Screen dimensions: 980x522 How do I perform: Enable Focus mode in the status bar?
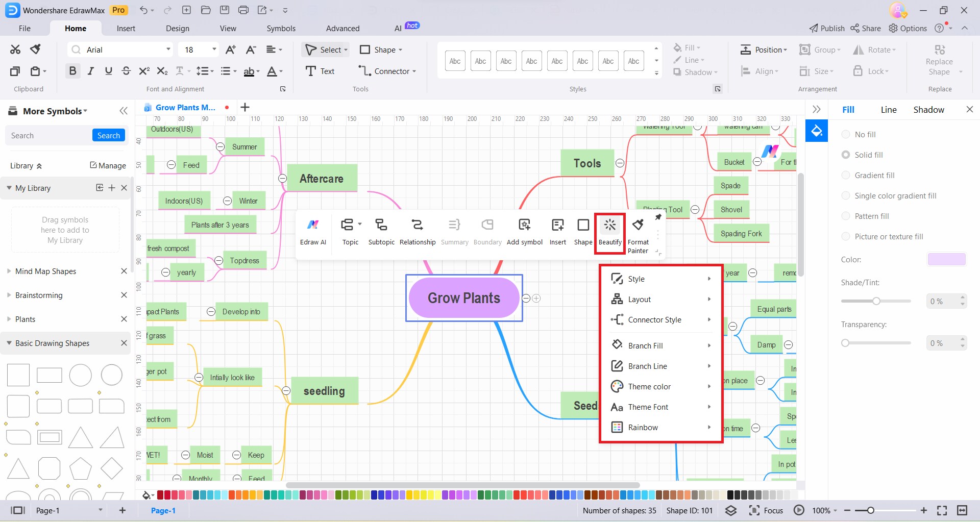coord(766,510)
